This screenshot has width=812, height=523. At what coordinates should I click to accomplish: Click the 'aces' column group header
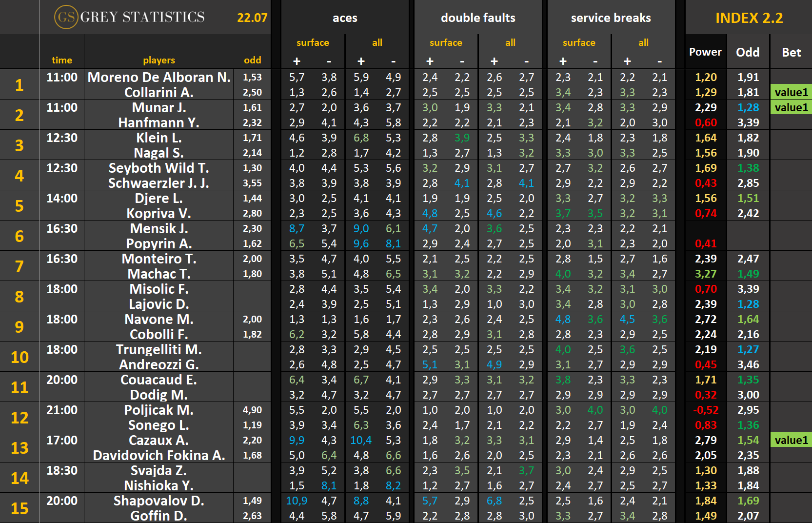pyautogui.click(x=345, y=18)
